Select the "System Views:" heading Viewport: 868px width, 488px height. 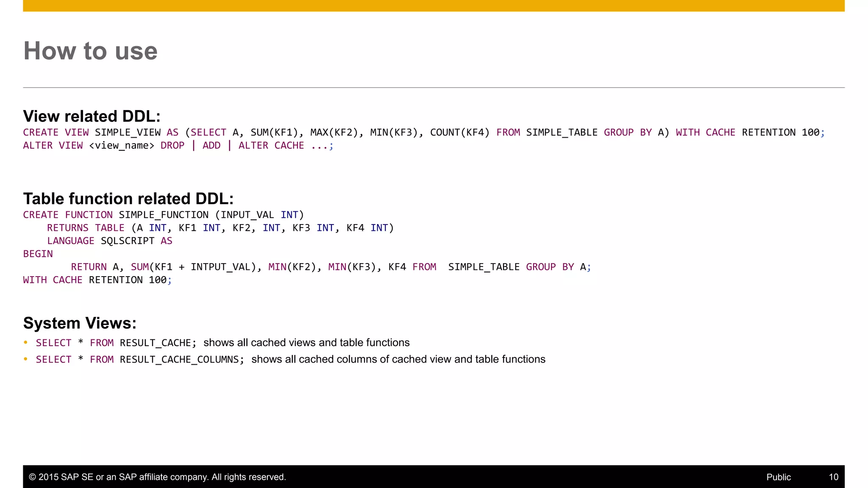[80, 323]
